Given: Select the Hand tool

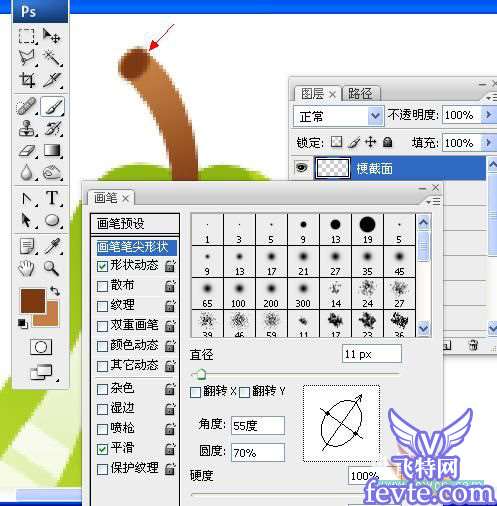Looking at the screenshot, I should [26, 268].
